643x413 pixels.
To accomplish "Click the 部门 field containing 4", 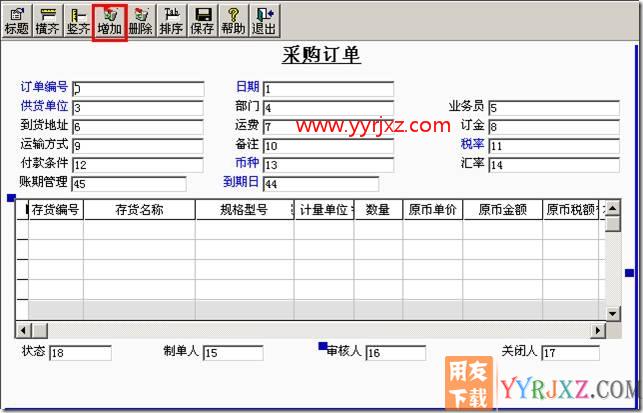I will click(328, 108).
